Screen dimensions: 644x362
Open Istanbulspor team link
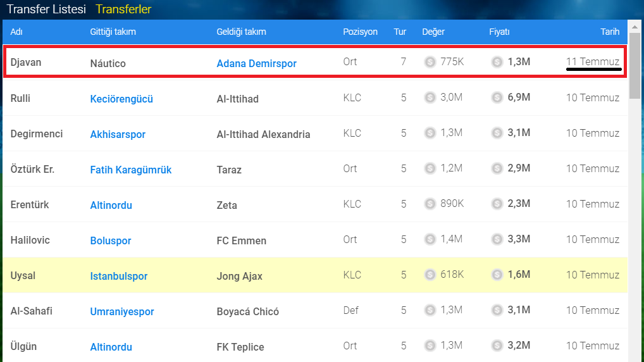(119, 276)
